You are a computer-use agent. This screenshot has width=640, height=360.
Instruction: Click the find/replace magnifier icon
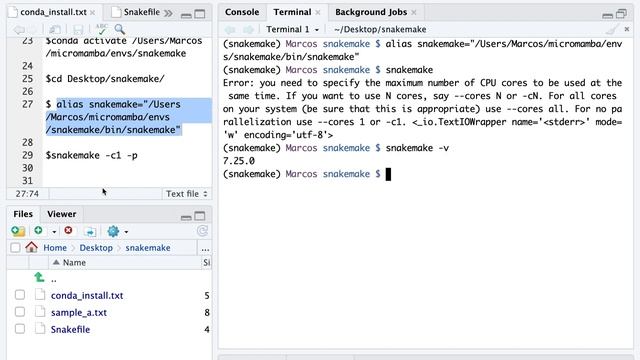[120, 29]
